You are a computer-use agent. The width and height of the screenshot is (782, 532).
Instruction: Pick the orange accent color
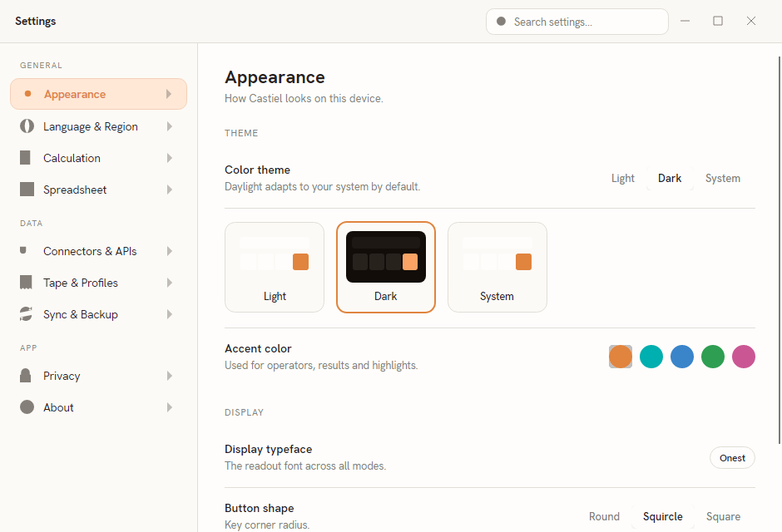[x=621, y=357]
